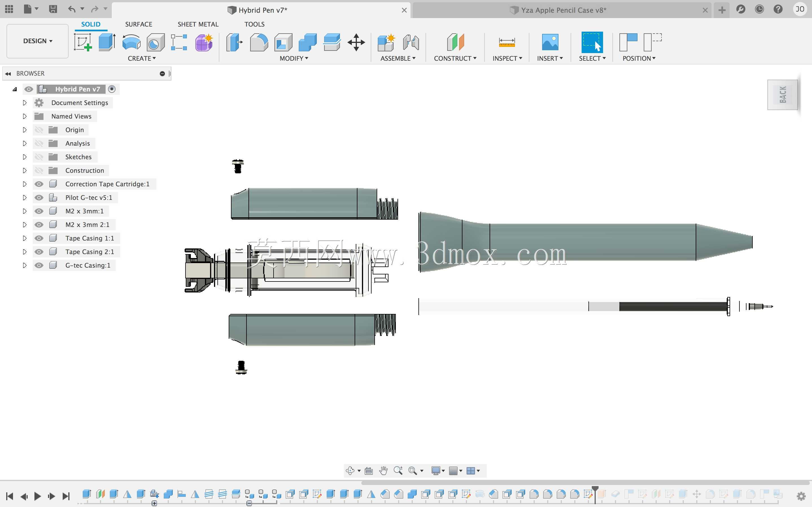Jump to the timeline end

pyautogui.click(x=66, y=496)
